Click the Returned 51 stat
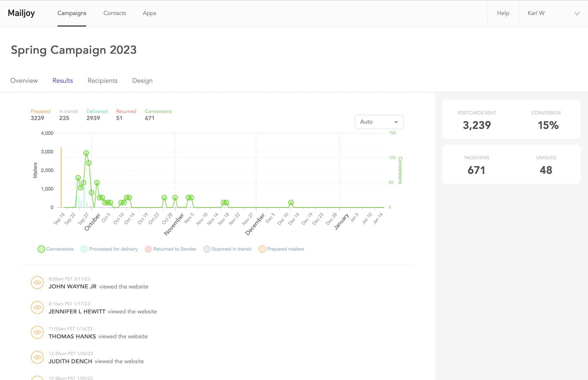 pyautogui.click(x=126, y=115)
